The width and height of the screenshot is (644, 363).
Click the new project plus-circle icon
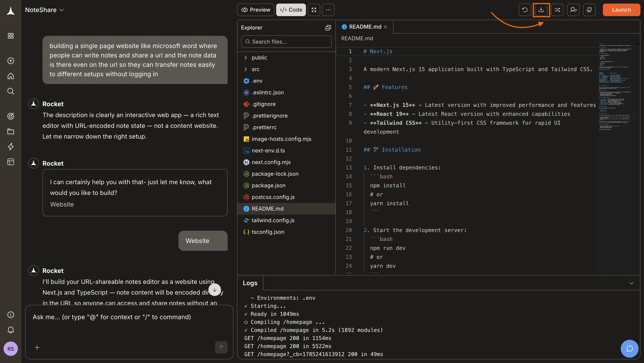point(11,61)
